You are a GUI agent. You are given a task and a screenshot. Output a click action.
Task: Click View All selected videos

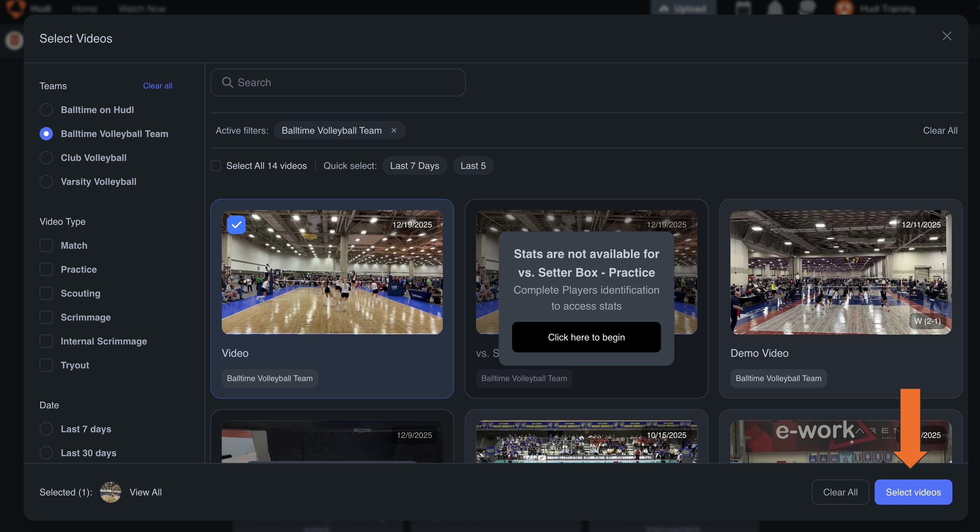pyautogui.click(x=146, y=492)
